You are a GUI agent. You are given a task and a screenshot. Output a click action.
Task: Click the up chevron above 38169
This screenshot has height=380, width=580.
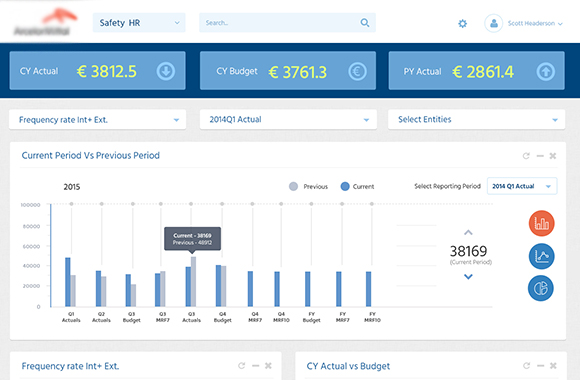click(x=468, y=232)
